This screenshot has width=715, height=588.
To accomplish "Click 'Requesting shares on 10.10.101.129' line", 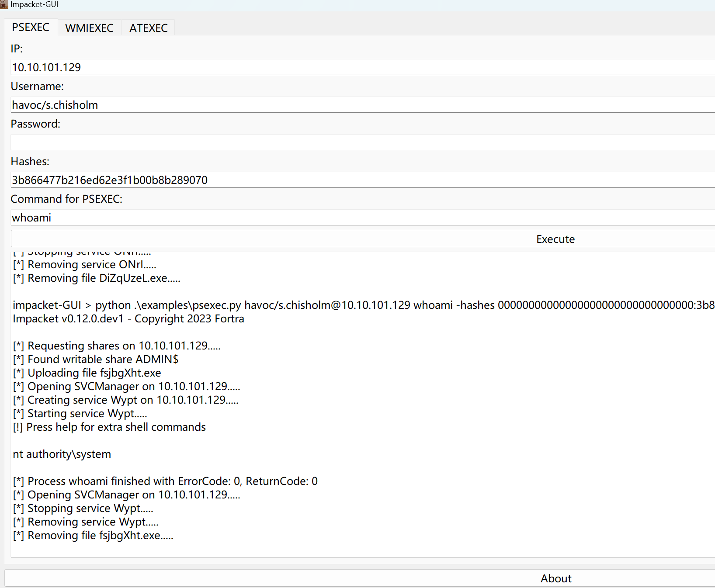I will point(117,346).
